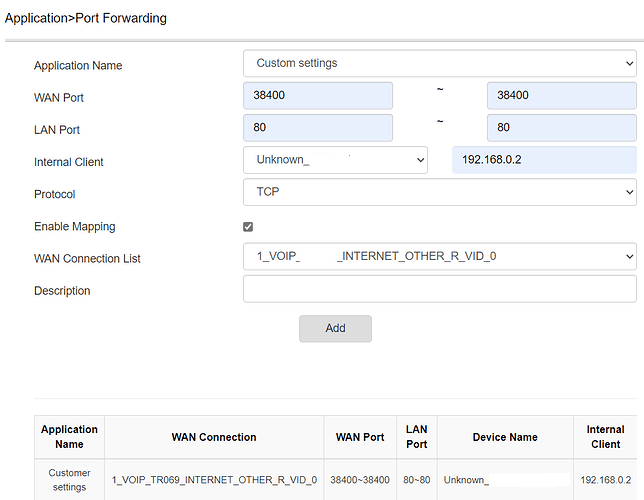The height and width of the screenshot is (500, 644).
Task: Click the Application Name column header
Action: pyautogui.click(x=69, y=437)
